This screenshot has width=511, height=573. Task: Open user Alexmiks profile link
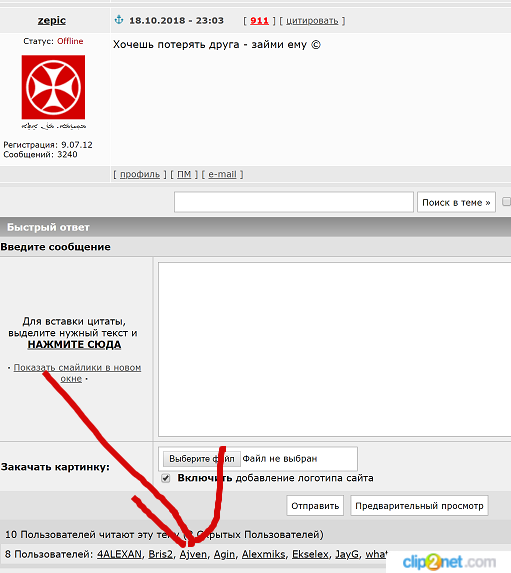tap(263, 554)
